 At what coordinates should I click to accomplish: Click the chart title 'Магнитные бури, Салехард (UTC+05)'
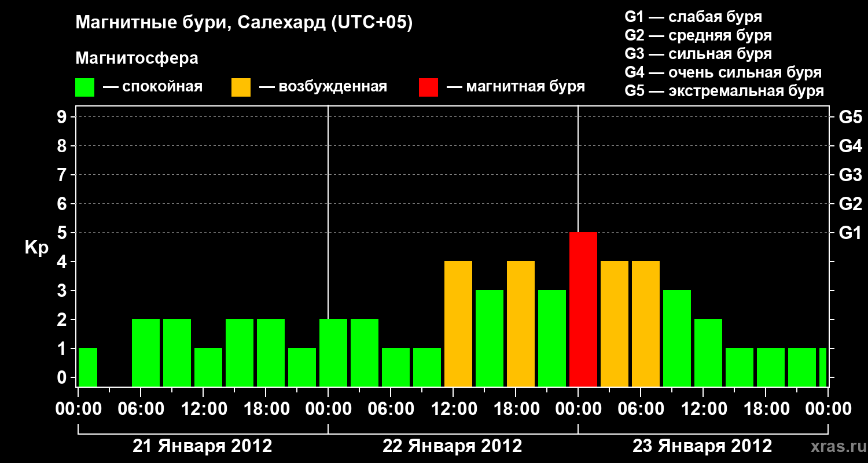244,23
